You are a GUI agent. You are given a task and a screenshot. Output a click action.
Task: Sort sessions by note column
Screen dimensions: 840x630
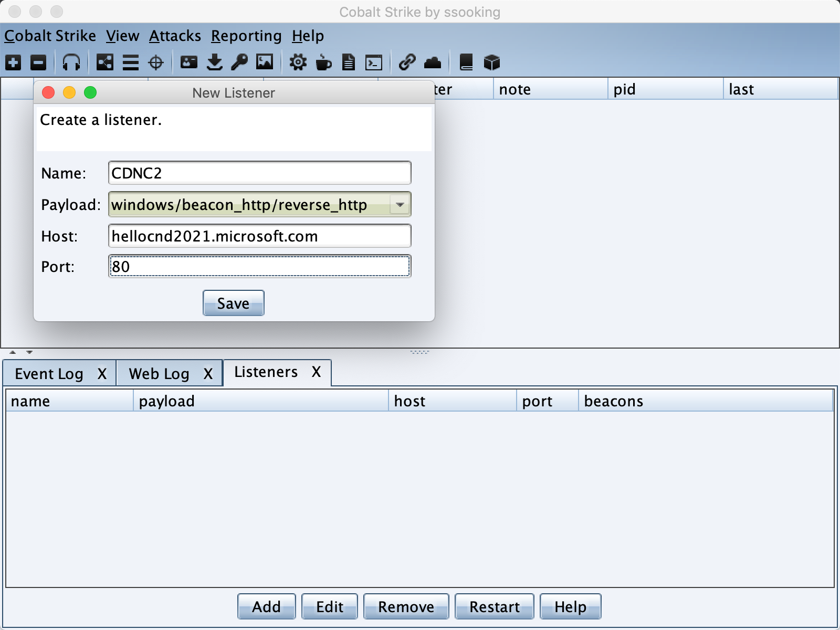pos(550,89)
